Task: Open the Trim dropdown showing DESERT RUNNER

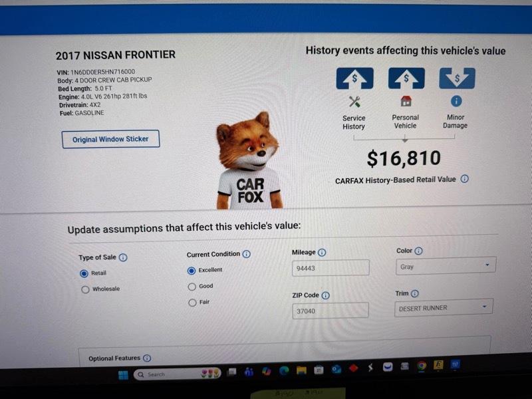Action: click(x=444, y=307)
